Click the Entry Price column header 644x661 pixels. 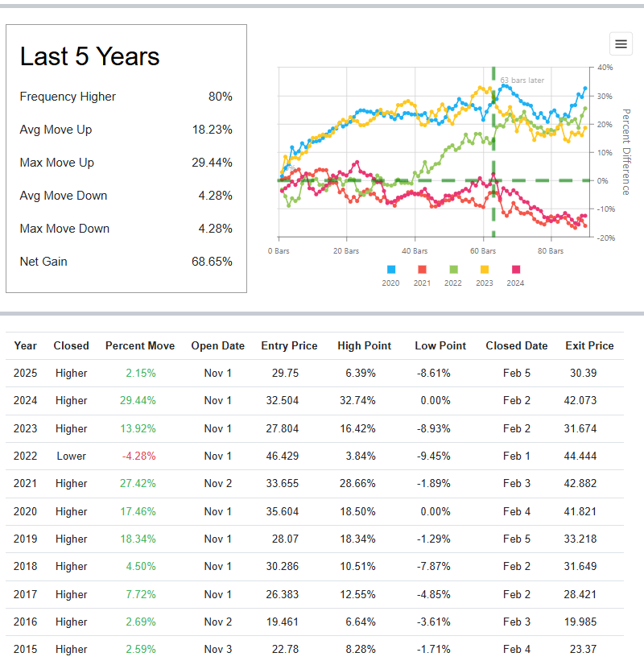click(x=289, y=345)
